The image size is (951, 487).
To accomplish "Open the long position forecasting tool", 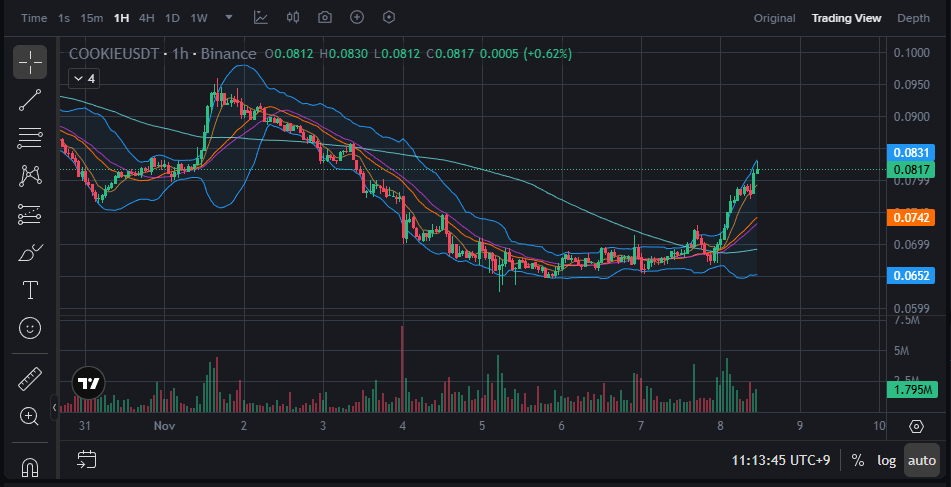I will pos(30,214).
